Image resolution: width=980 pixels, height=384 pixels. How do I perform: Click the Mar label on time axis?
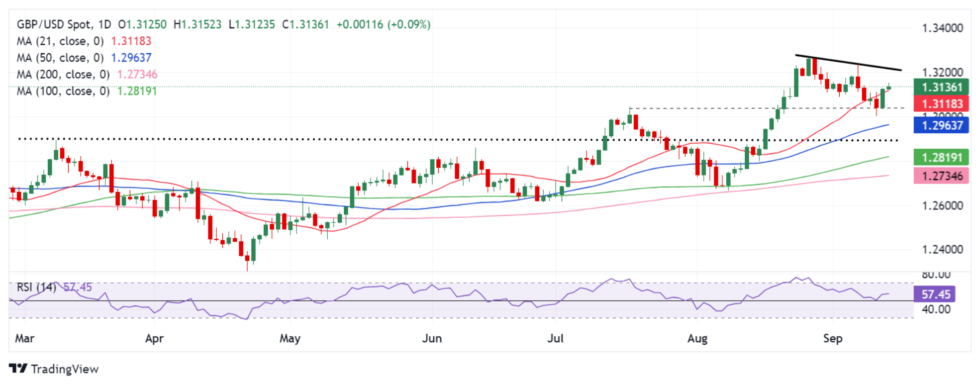[24, 339]
